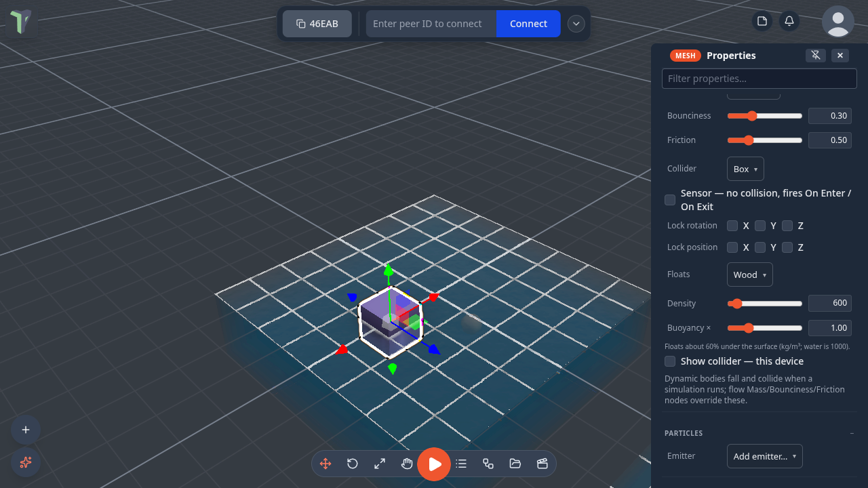This screenshot has width=868, height=488.
Task: Copy the 46EAB peer ID
Action: coord(317,24)
